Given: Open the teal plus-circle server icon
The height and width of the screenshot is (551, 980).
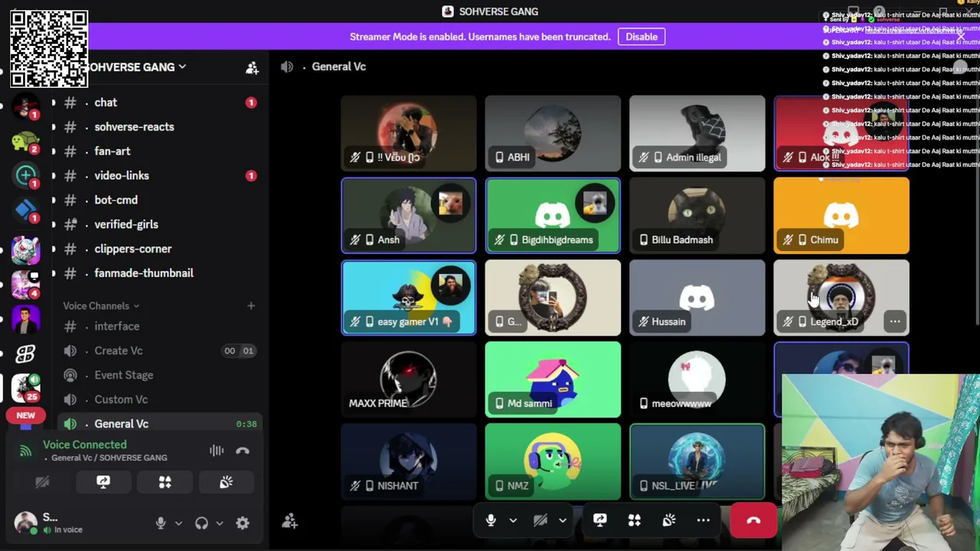Looking at the screenshot, I should (x=25, y=175).
